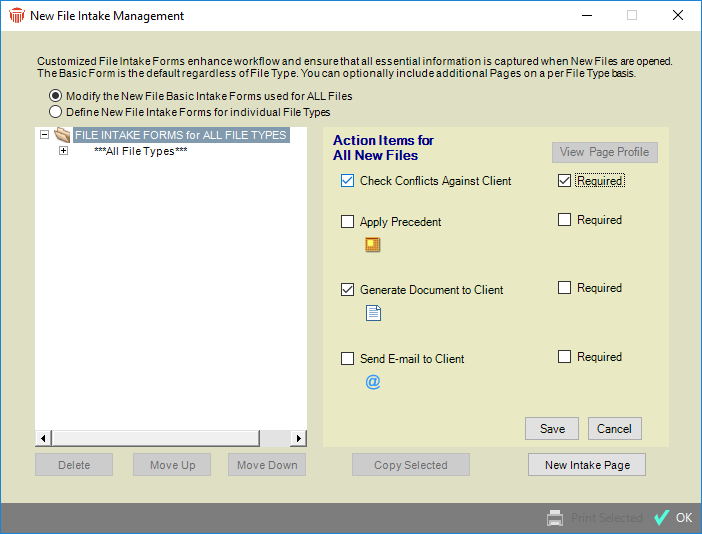Click the tree panel left scroll arrow
Image resolution: width=702 pixels, height=534 pixels.
[x=43, y=438]
